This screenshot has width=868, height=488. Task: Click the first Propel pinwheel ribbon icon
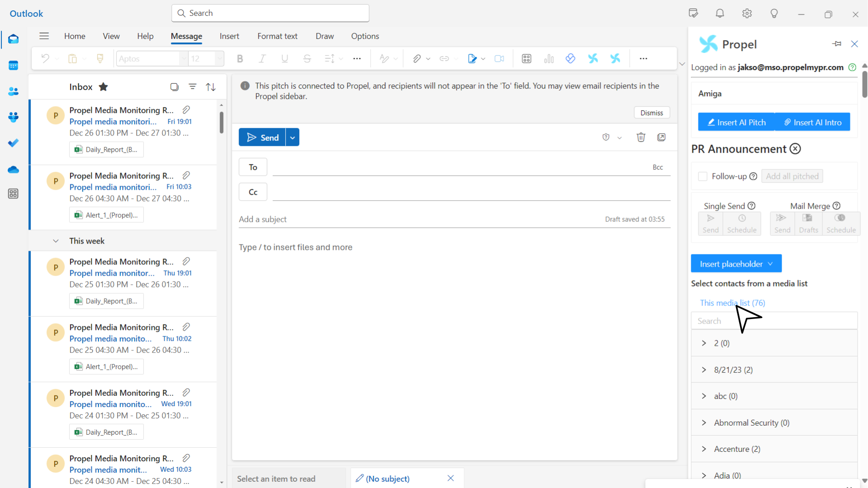(593, 58)
